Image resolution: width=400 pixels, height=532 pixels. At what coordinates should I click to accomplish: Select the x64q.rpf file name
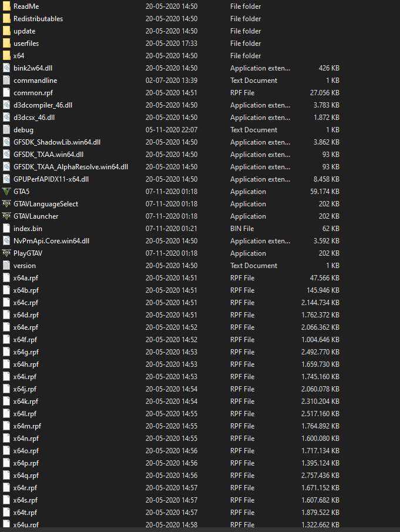[26, 476]
